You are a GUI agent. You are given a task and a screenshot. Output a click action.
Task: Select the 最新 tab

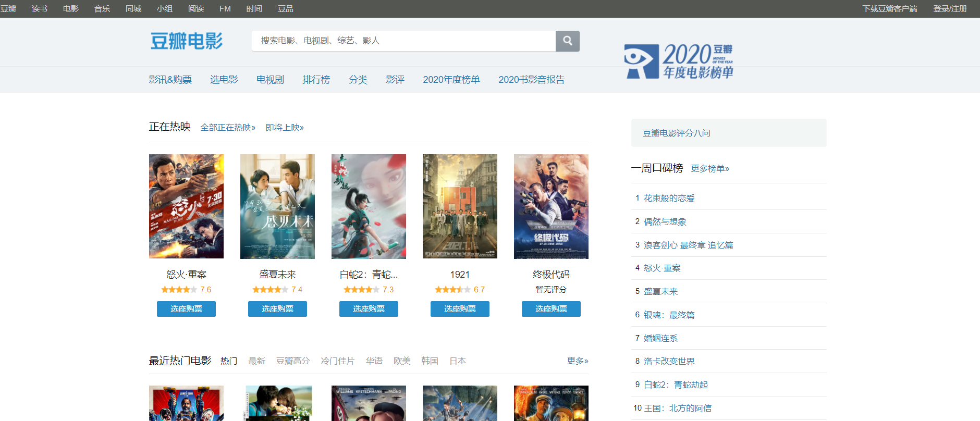point(256,361)
